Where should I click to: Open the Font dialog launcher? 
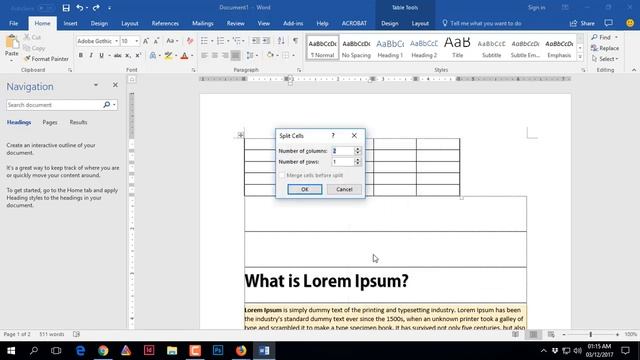pos(193,70)
